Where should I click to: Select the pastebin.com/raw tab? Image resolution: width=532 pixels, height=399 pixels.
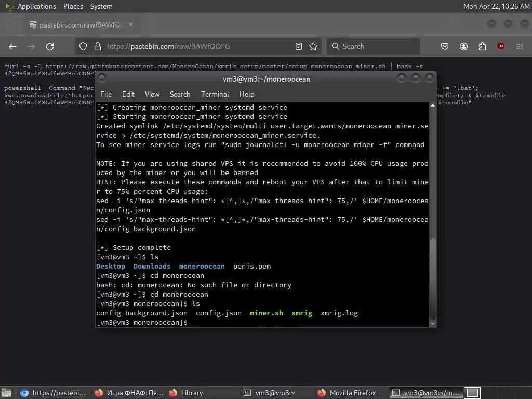(82, 25)
